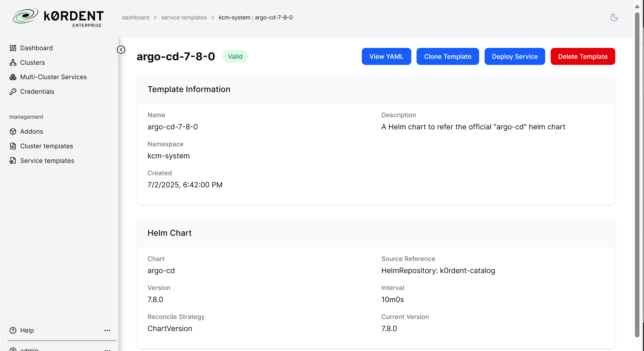Open the Help menu entry
This screenshot has width=644, height=351.
click(27, 330)
